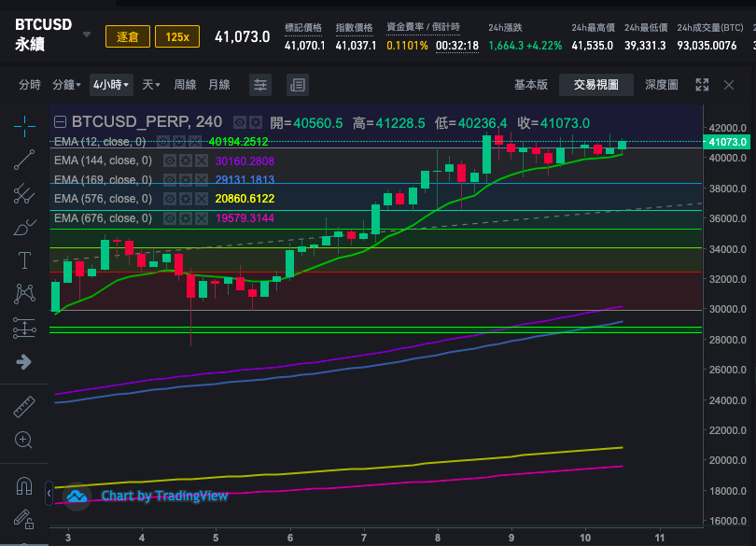
Task: Switch to the 基本版 tab
Action: click(530, 84)
